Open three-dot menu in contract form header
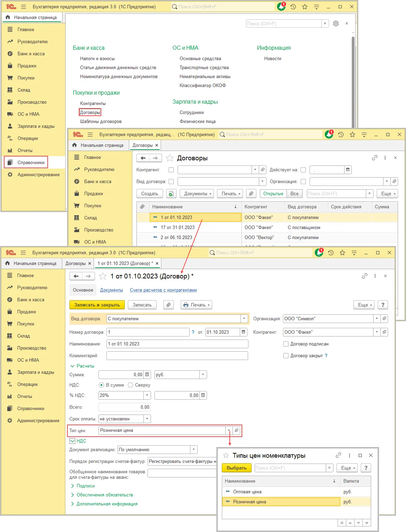 click(x=375, y=276)
